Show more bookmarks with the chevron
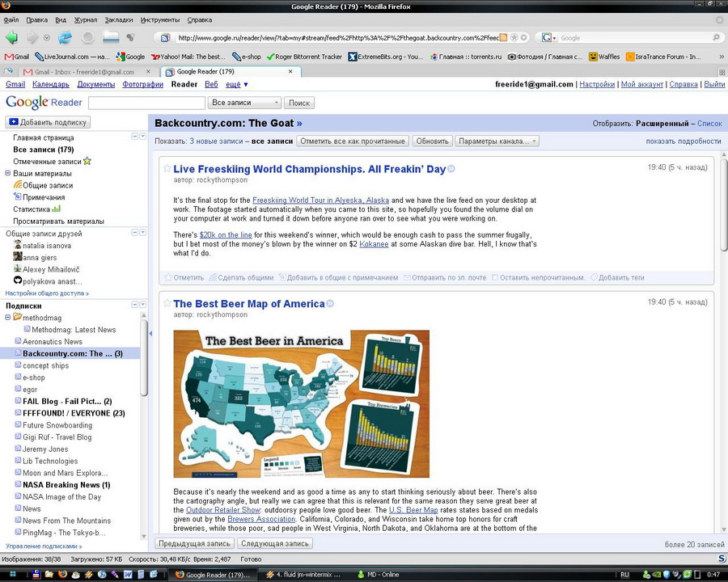Screen dimensions: 728x582 (x=721, y=57)
